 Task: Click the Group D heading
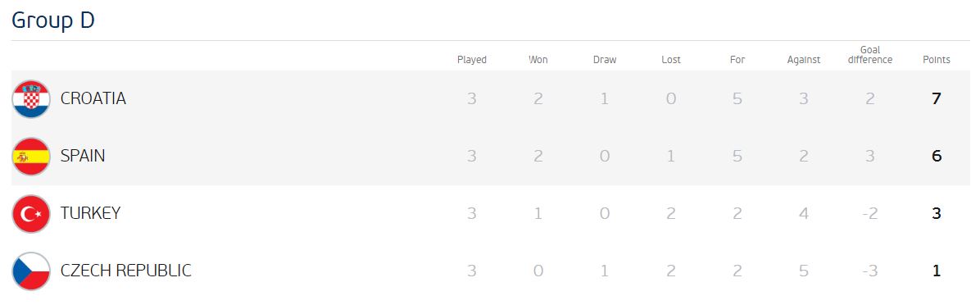(x=53, y=20)
